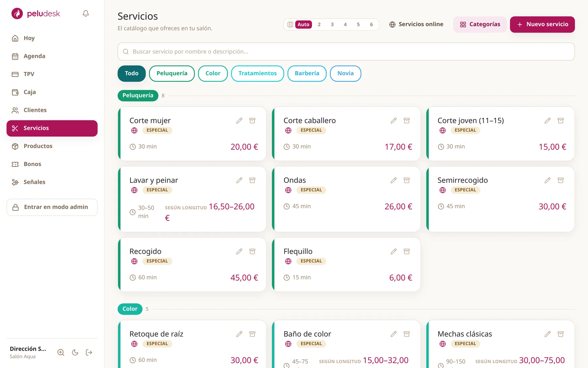Edit the Baño de color service
The height and width of the screenshot is (368, 588).
coord(394,334)
